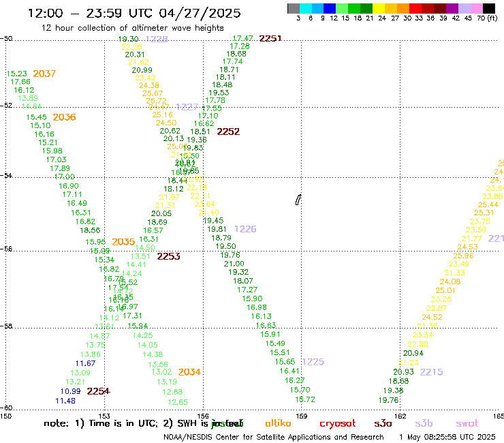Click the wave height value 20.94

[413, 353]
